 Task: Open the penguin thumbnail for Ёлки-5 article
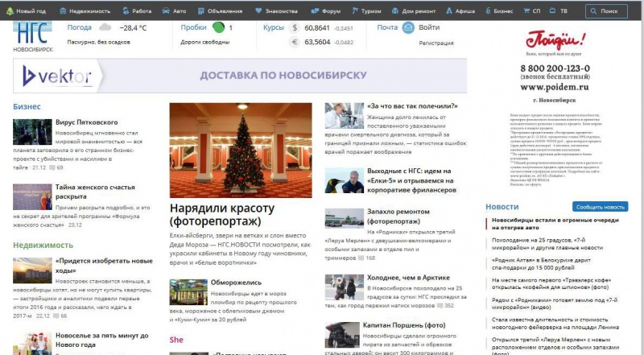(342, 180)
